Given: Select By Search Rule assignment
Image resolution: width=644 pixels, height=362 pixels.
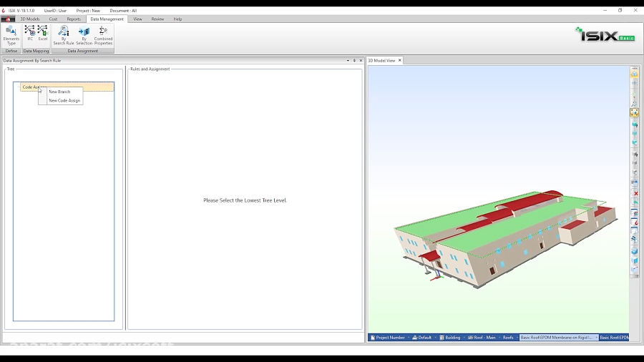Looking at the screenshot, I should (64, 35).
